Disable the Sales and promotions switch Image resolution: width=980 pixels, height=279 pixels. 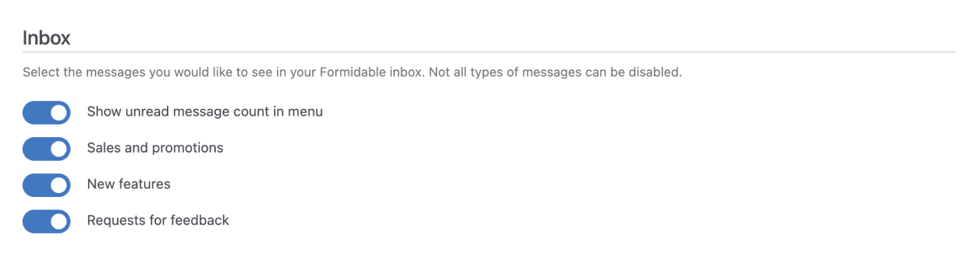pos(47,148)
